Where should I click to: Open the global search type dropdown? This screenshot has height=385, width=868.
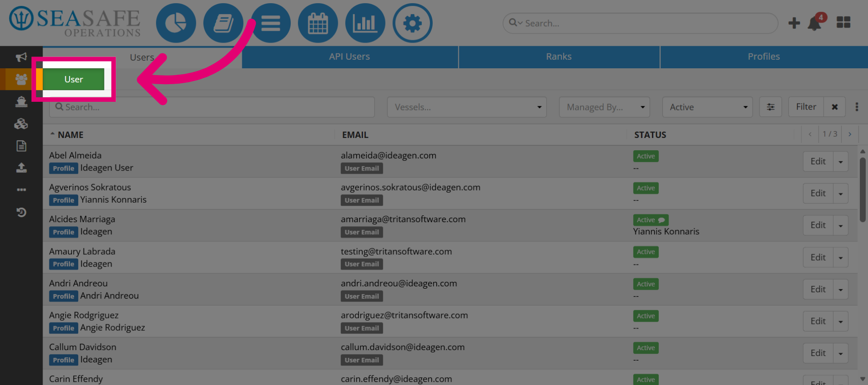pos(516,23)
